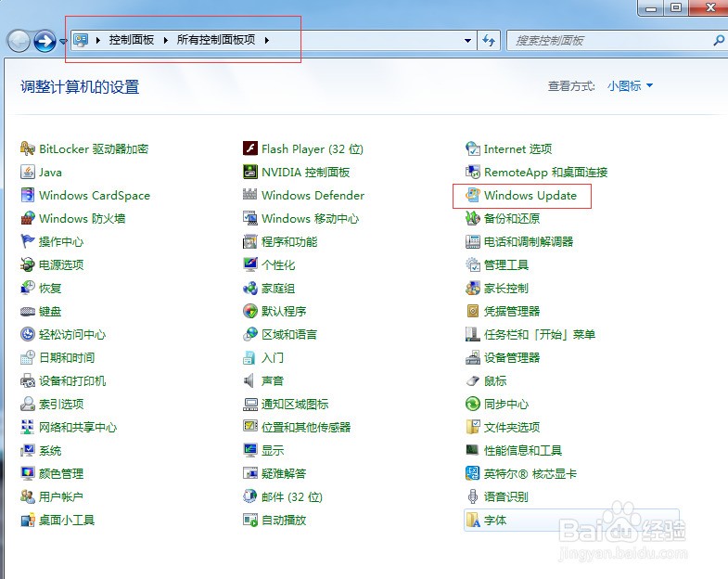Open the 默认程序 icon
This screenshot has height=579, width=728.
(x=250, y=311)
